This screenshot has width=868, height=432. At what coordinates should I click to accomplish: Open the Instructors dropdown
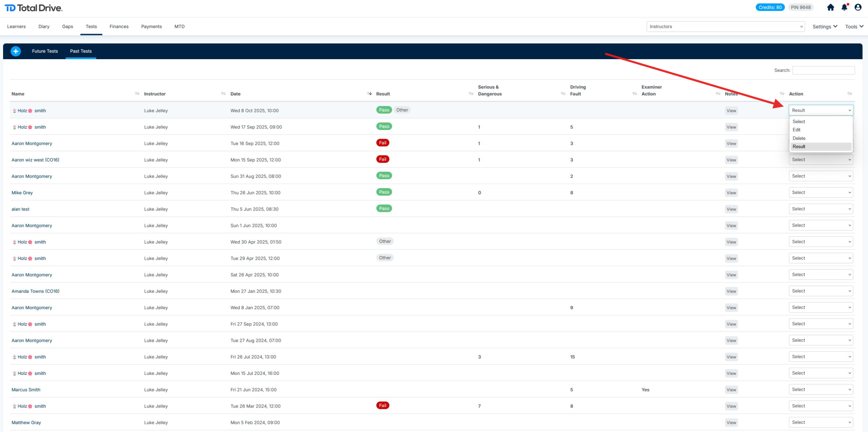tap(725, 27)
